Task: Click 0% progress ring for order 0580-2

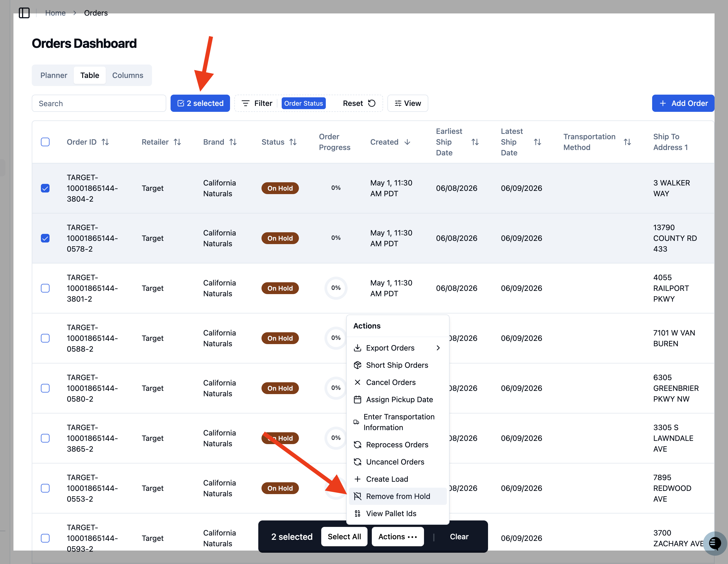Action: click(x=336, y=388)
